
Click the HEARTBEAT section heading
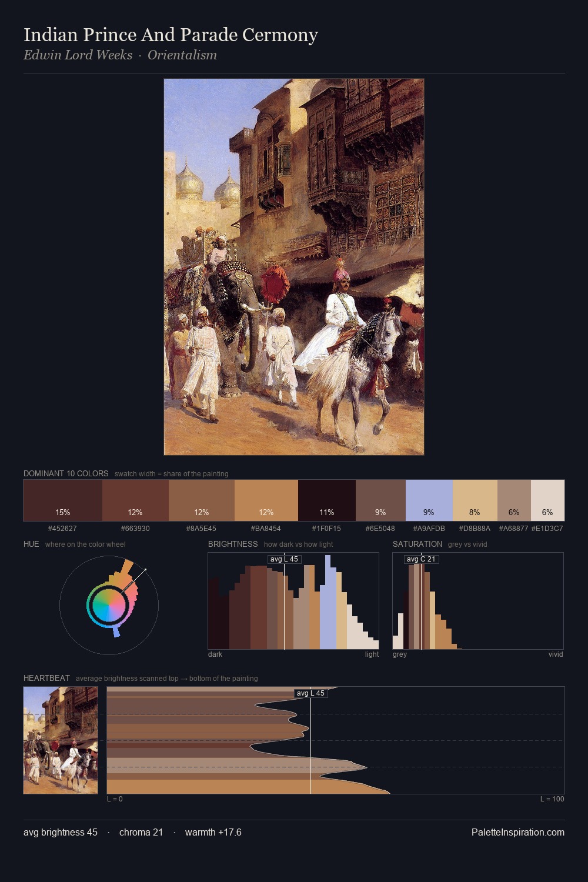[46, 679]
